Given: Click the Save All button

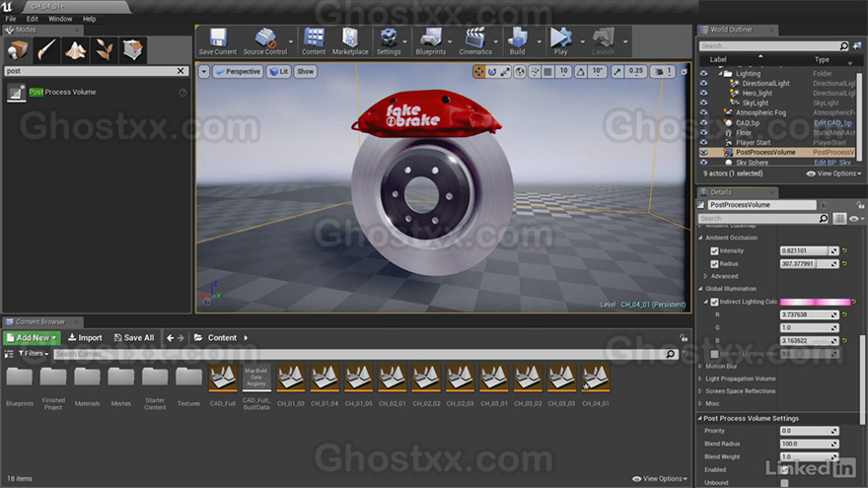Looking at the screenshot, I should click(x=134, y=337).
